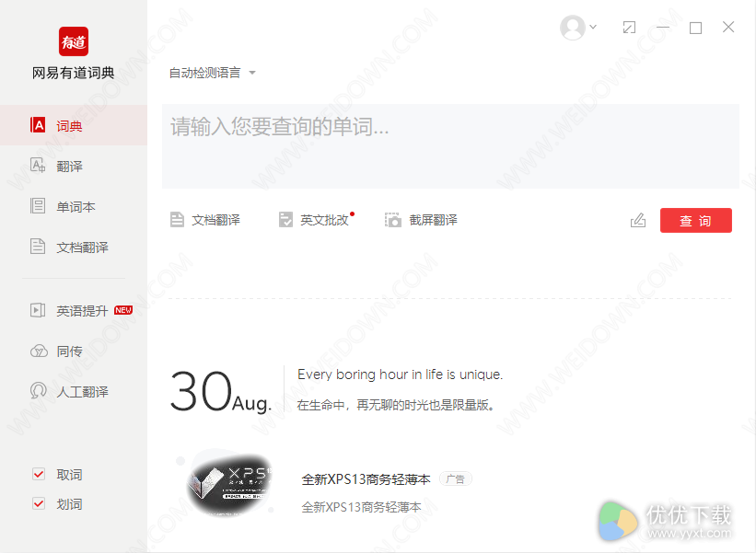
Task: Select 文档翻译 in the sidebar
Action: coord(74,248)
